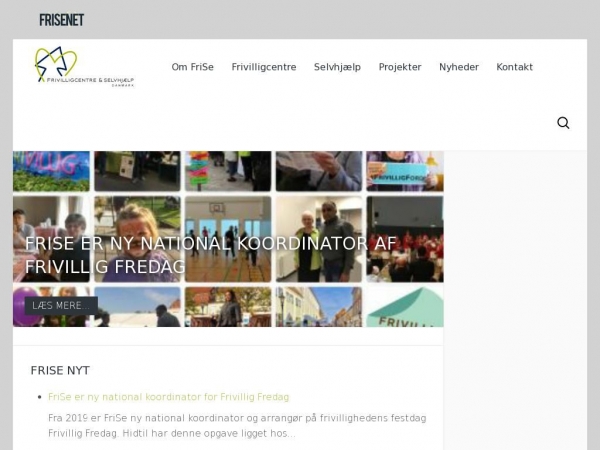This screenshot has height=450, width=600.
Task: Open the Frivillig Fredag news article link
Action: pos(168,397)
